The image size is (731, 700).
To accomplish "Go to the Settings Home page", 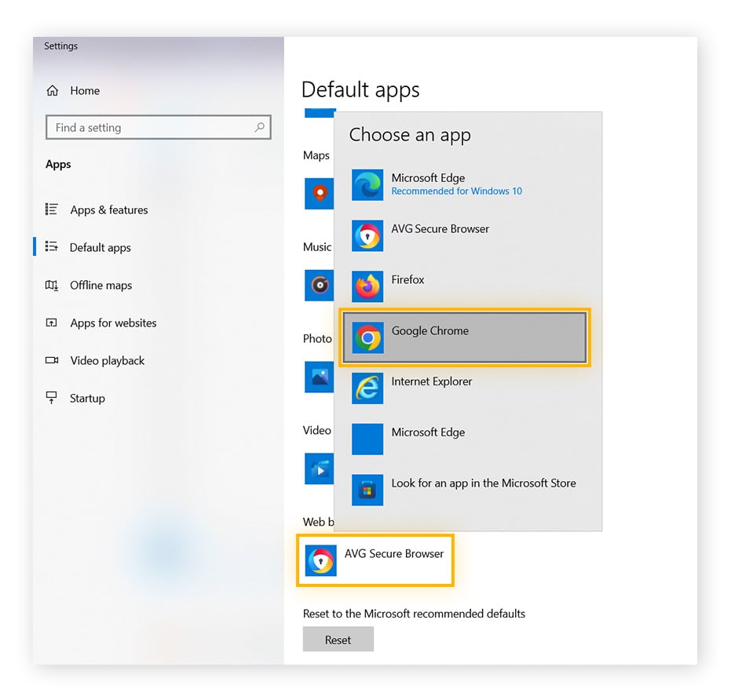I will [x=84, y=90].
